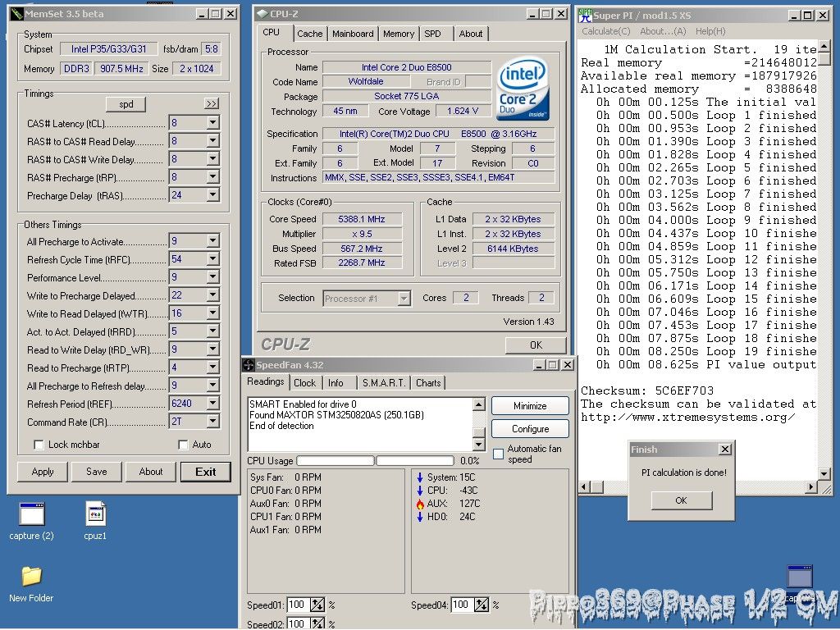Click the Apply button in MemSet
840x630 pixels.
(43, 472)
